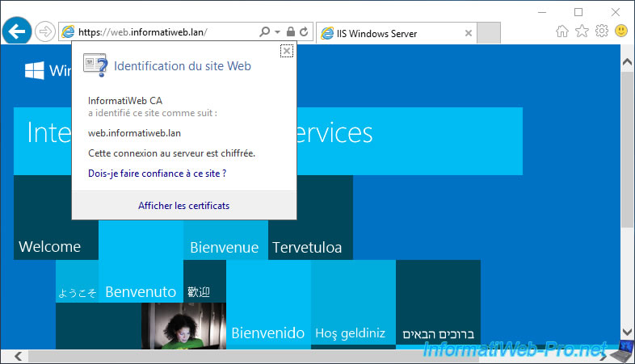Close the Identification du site Web popup
Image resolution: width=635 pixels, height=364 pixels.
[287, 51]
